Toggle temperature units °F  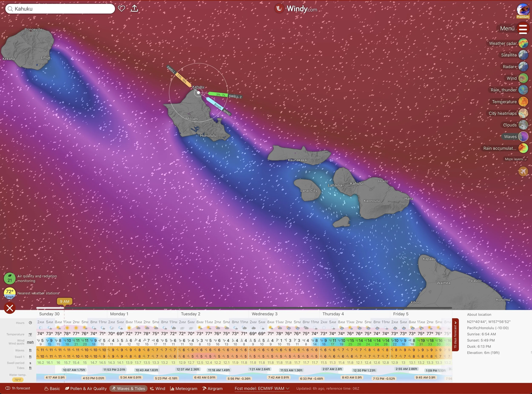click(x=30, y=334)
